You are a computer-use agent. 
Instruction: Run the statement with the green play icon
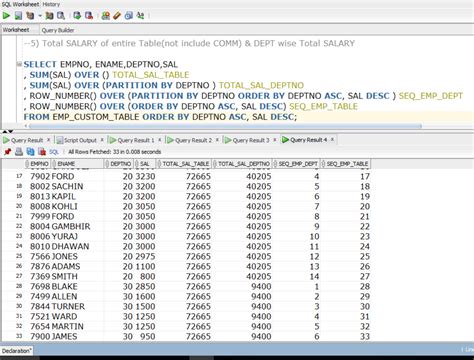point(6,15)
